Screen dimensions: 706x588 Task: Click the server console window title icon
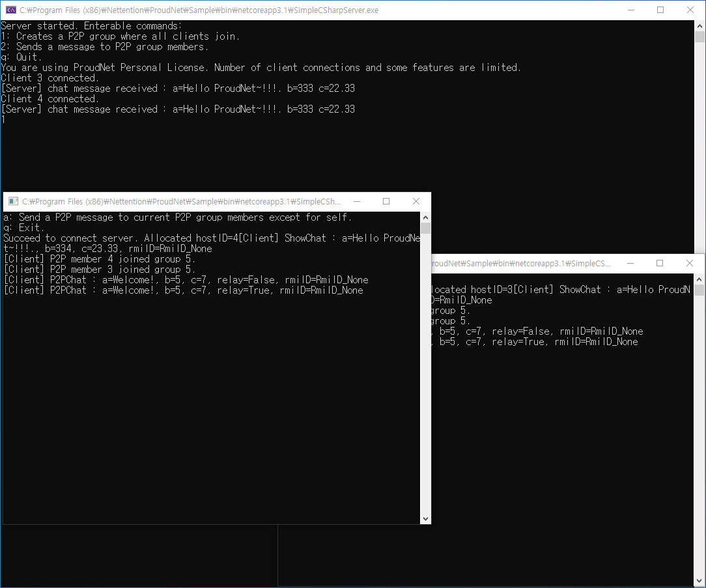click(x=11, y=10)
